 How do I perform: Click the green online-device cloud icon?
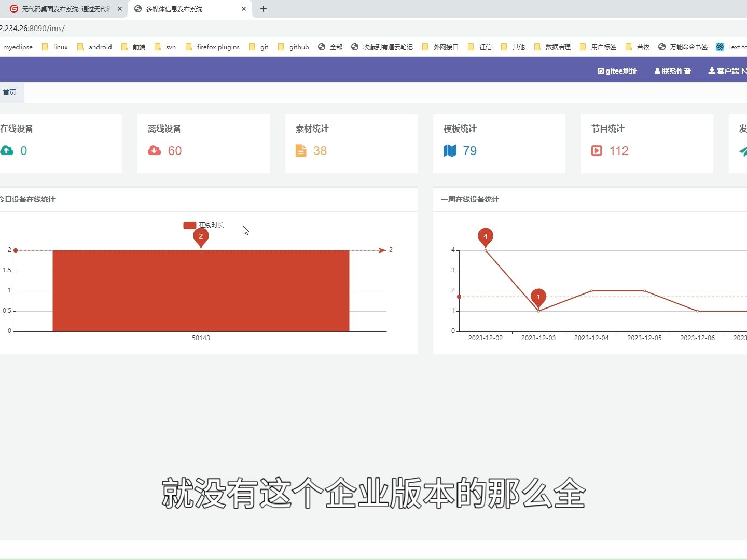pyautogui.click(x=7, y=150)
